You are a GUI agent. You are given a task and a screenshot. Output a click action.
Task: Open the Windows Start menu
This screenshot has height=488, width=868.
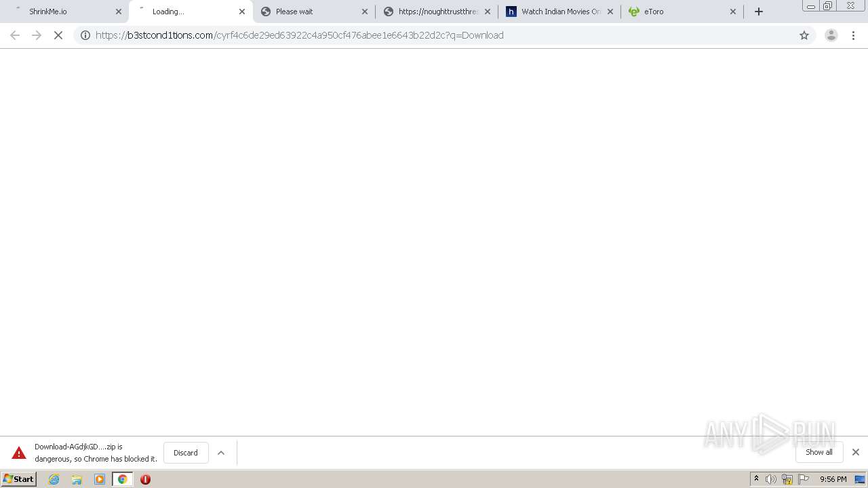tap(19, 479)
